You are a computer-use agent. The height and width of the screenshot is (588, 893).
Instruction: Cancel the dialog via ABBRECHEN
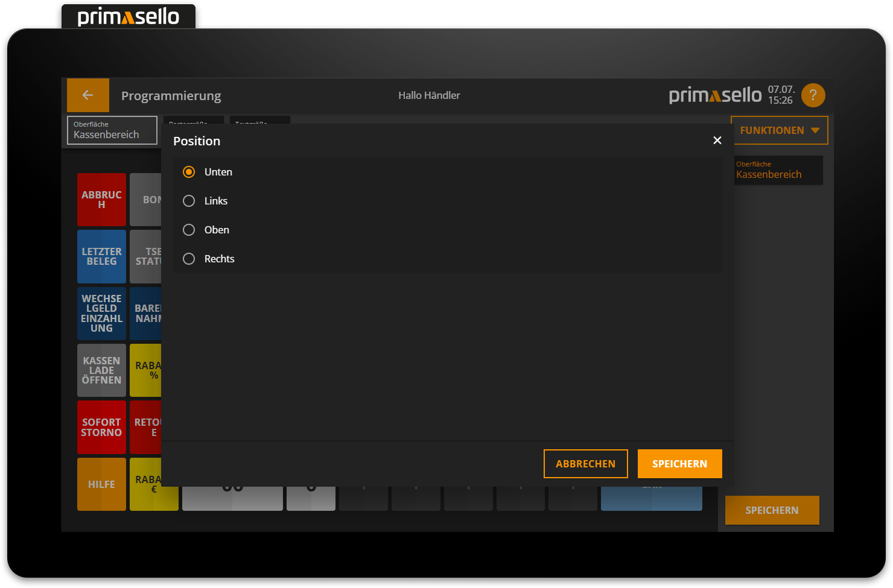(x=585, y=464)
